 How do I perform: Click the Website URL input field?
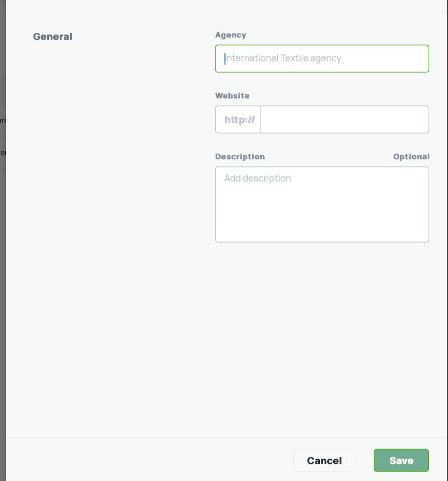tap(344, 119)
